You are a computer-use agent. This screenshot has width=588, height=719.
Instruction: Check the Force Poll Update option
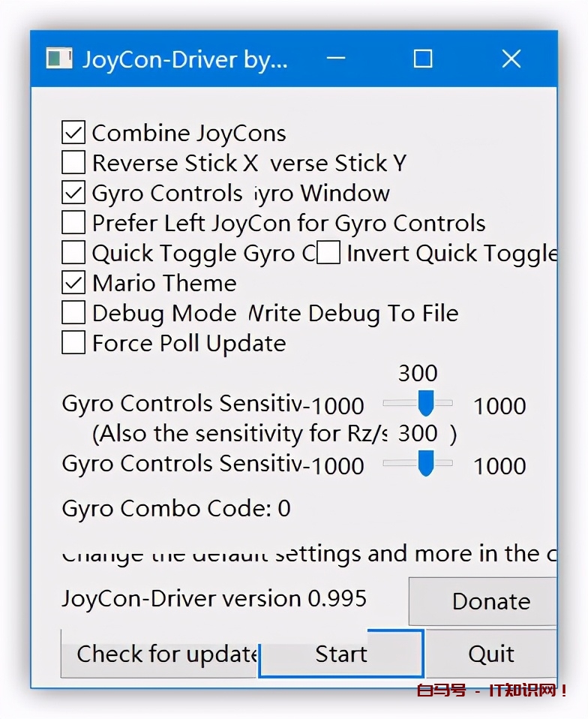[x=73, y=344]
